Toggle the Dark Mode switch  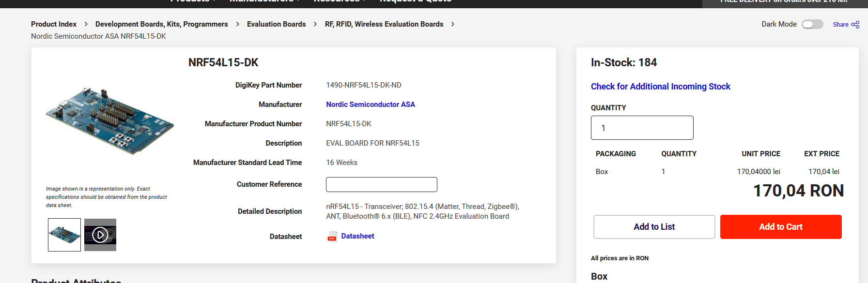click(x=812, y=24)
